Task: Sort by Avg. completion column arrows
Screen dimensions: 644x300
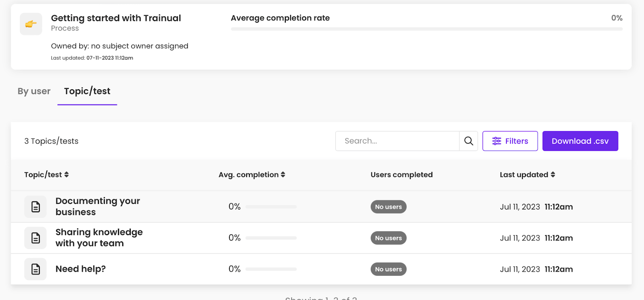Action: 283,175
